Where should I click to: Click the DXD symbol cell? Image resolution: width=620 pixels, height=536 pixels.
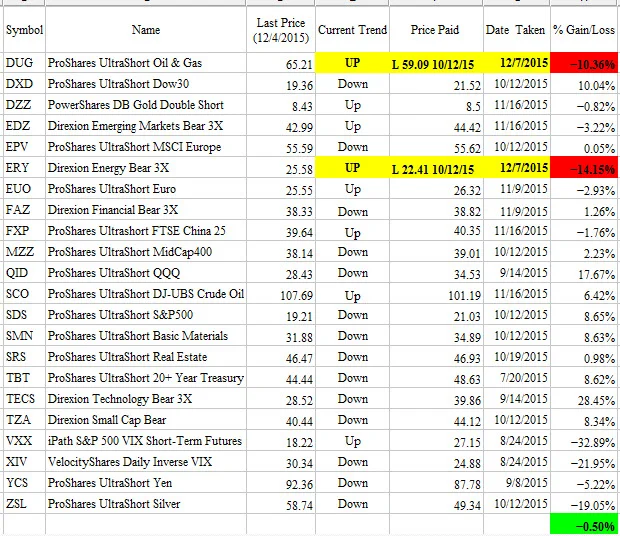coord(24,84)
